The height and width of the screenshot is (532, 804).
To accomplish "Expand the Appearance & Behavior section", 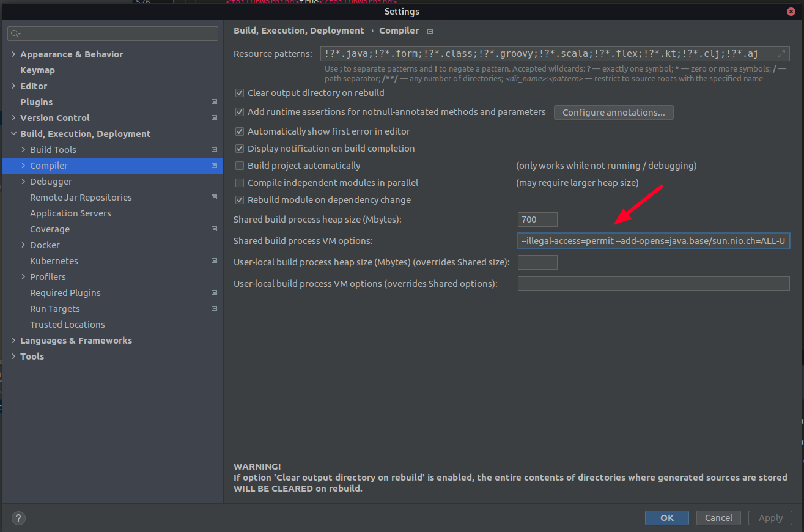I will pyautogui.click(x=13, y=54).
